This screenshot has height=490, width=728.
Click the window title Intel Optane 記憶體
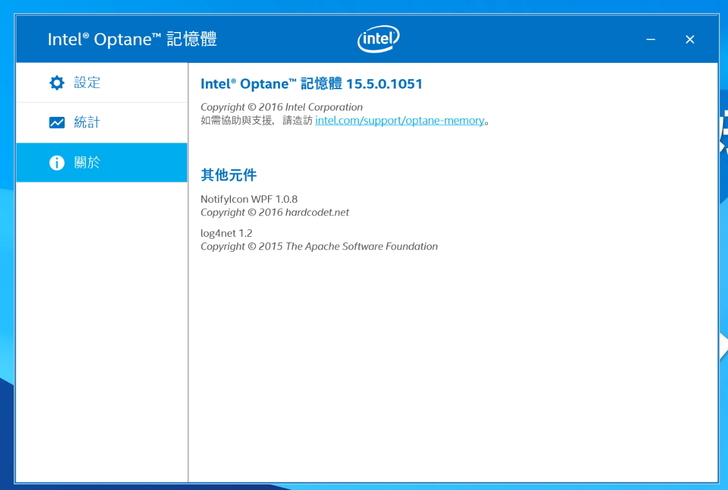pyautogui.click(x=132, y=39)
